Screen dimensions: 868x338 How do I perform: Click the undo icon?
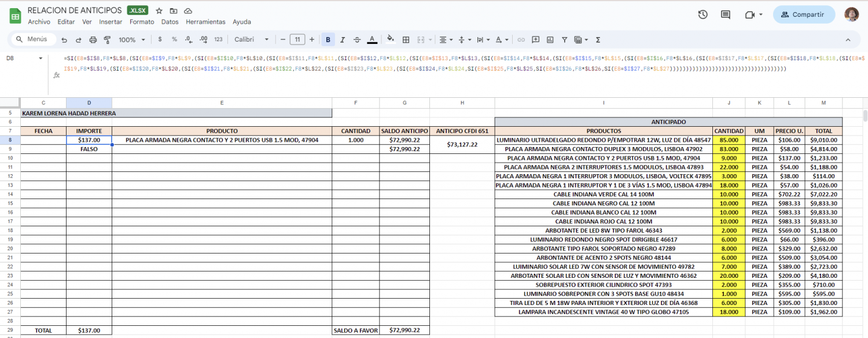pyautogui.click(x=64, y=40)
